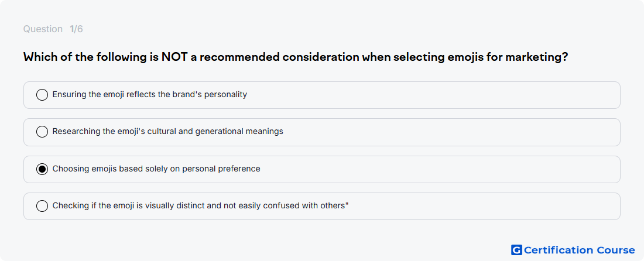Click the question heading about selecting emojis
644x261 pixels.
coord(296,57)
